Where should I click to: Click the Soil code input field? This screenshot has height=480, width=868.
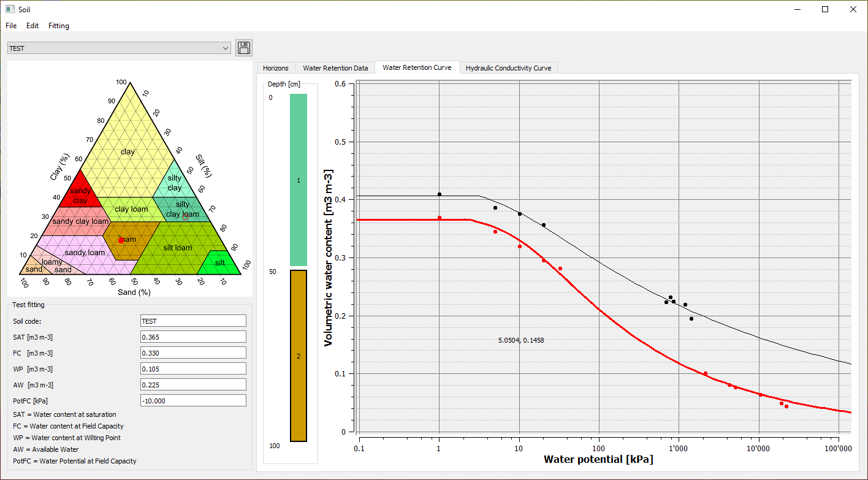193,321
